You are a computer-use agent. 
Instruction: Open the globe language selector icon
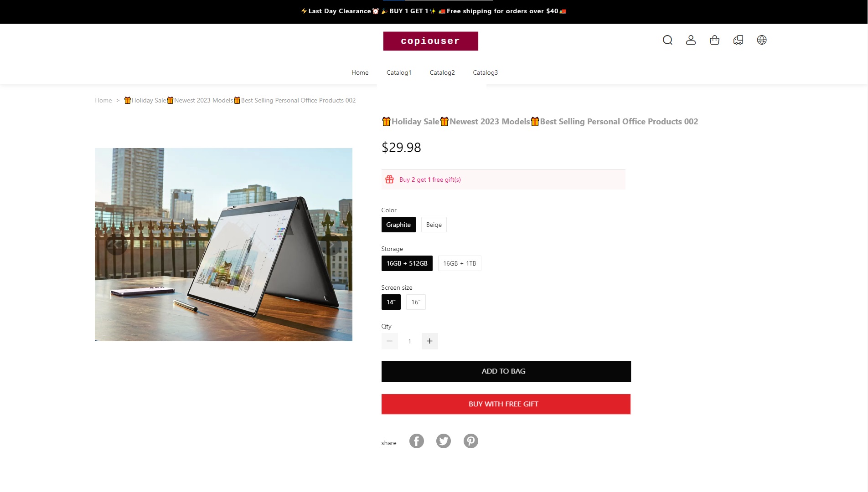[x=762, y=40]
